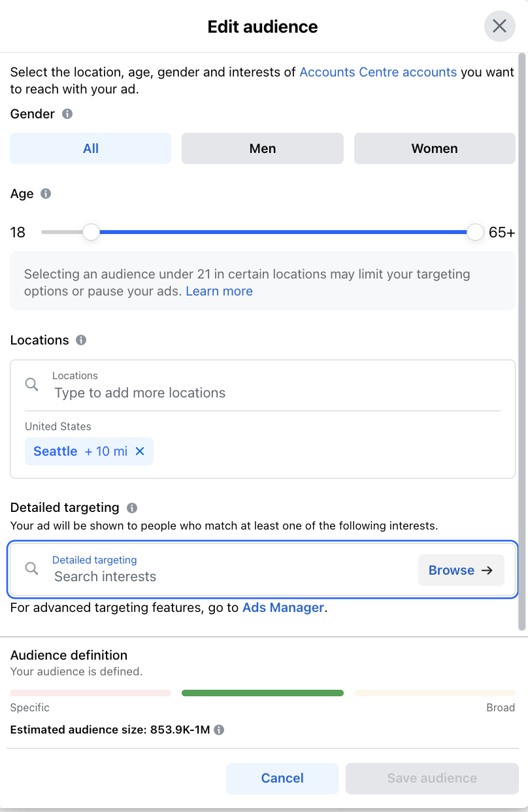Image resolution: width=528 pixels, height=812 pixels.
Task: Select All genders for the audience
Action: click(90, 148)
